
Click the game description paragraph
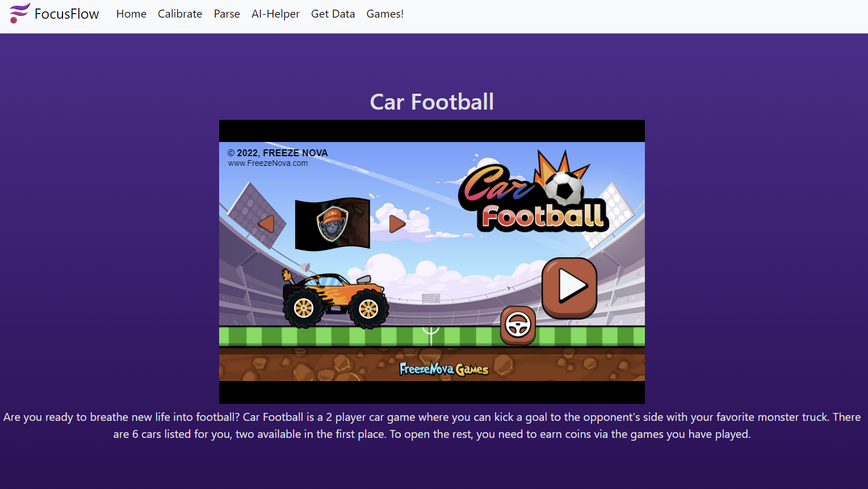432,425
